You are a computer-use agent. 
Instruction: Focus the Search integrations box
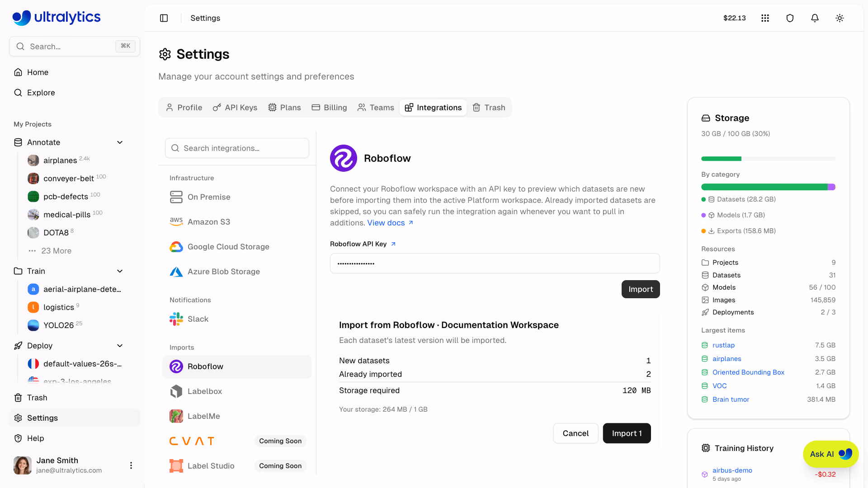tap(237, 148)
